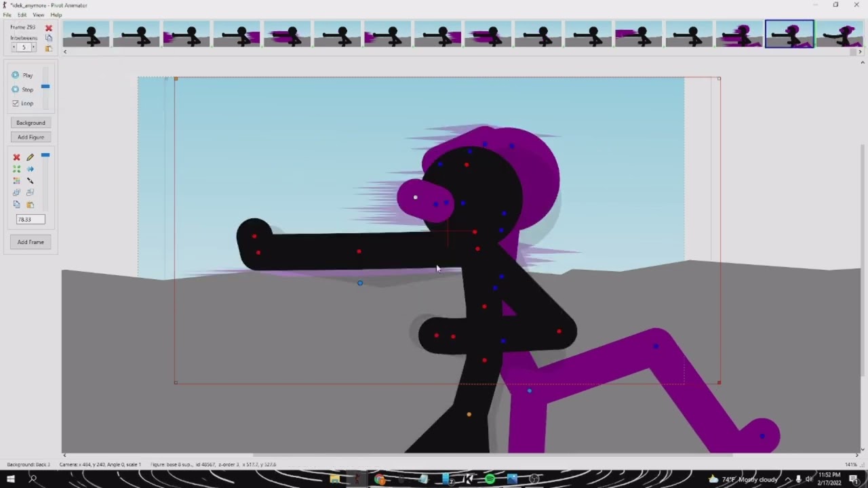The image size is (868, 488).
Task: Delete the selected figure
Action: tap(16, 157)
